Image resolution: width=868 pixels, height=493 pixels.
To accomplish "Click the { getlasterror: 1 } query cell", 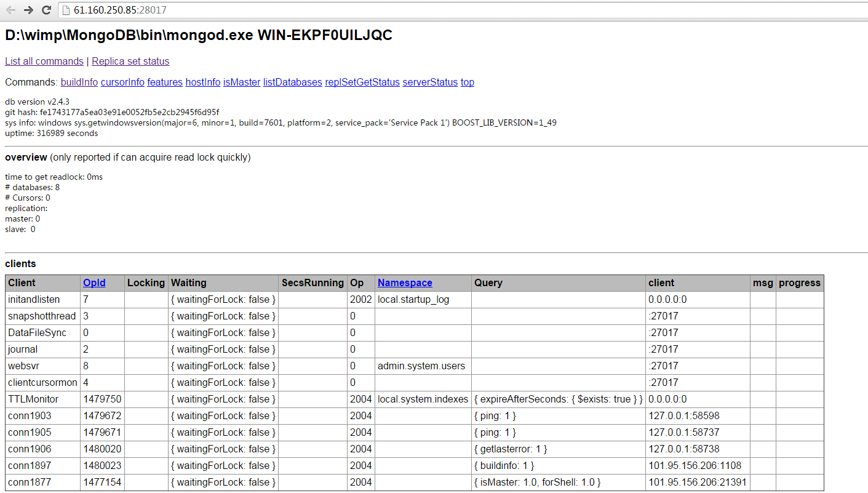I will click(559, 449).
